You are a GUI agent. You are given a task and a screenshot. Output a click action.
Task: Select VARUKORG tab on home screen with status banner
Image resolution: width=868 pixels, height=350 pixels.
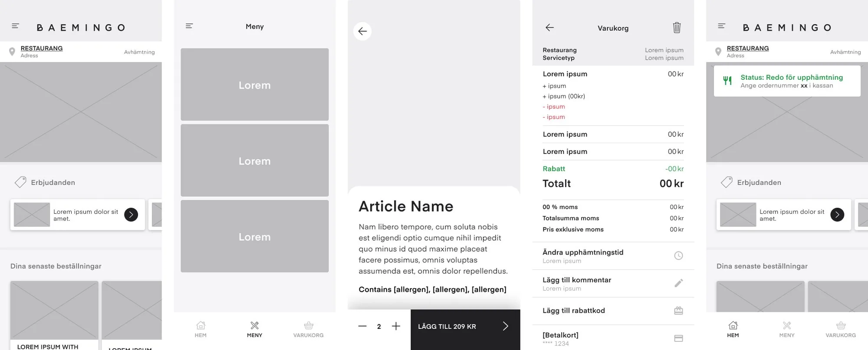841,329
